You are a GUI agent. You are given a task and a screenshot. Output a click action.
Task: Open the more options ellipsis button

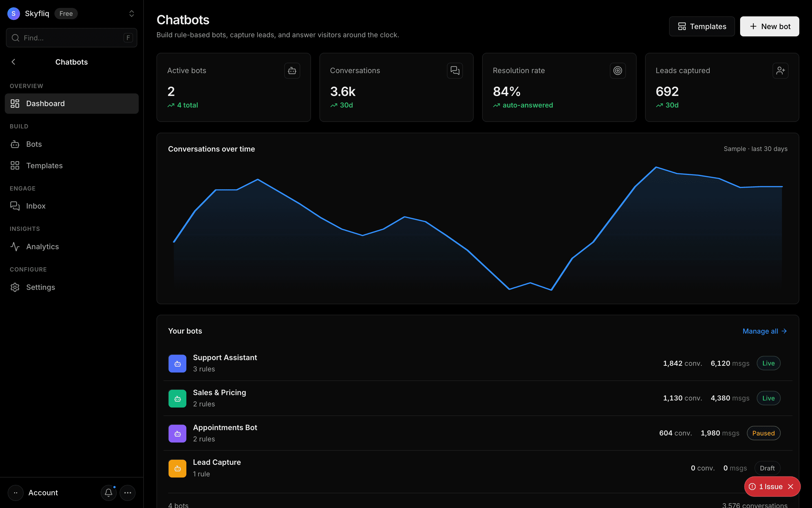tap(127, 492)
